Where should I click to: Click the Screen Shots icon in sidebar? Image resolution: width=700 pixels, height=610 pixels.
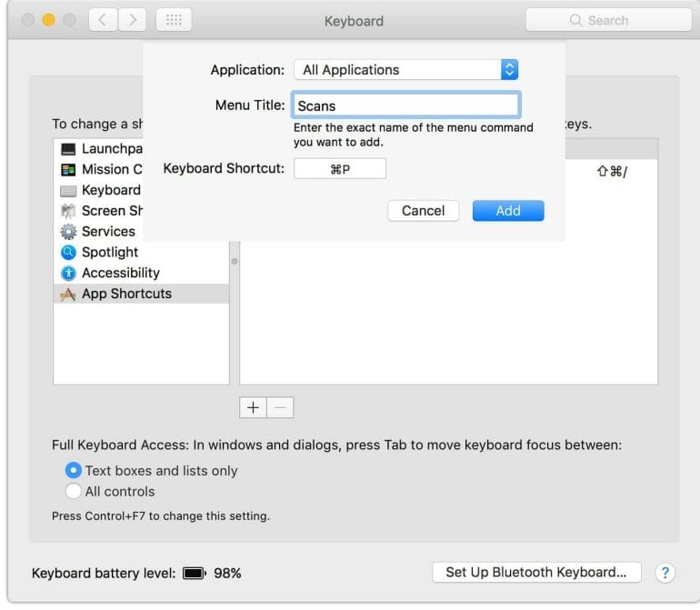pos(68,211)
